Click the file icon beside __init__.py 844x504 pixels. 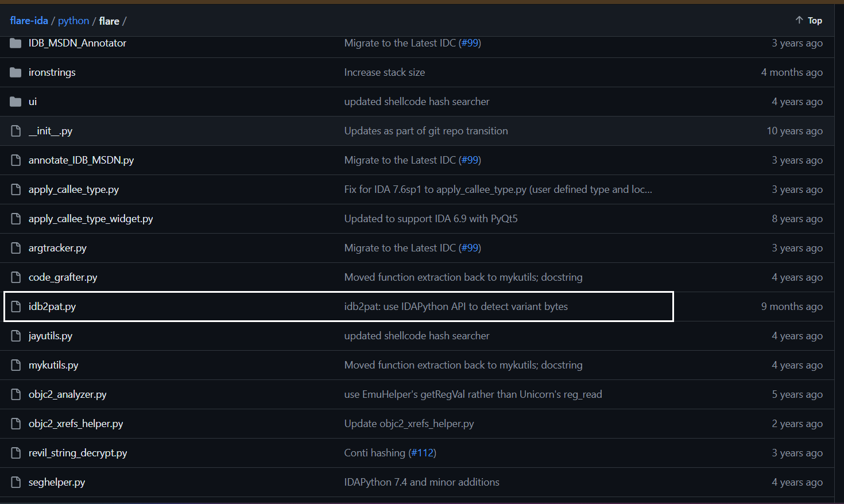16,131
